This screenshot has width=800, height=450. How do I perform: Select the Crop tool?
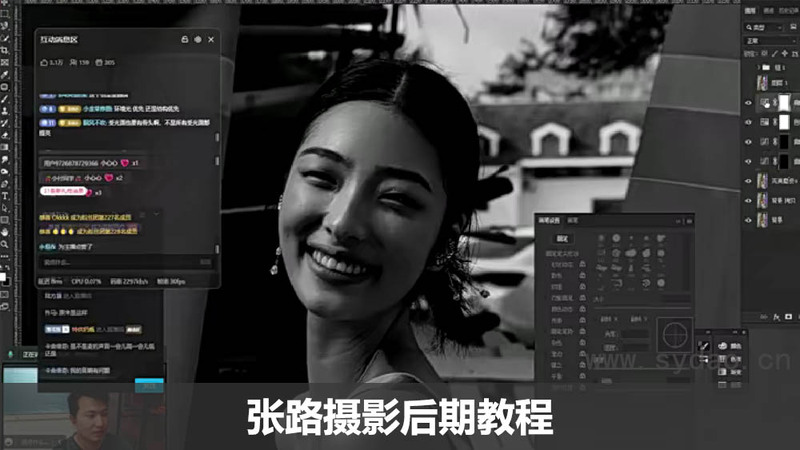[x=5, y=51]
